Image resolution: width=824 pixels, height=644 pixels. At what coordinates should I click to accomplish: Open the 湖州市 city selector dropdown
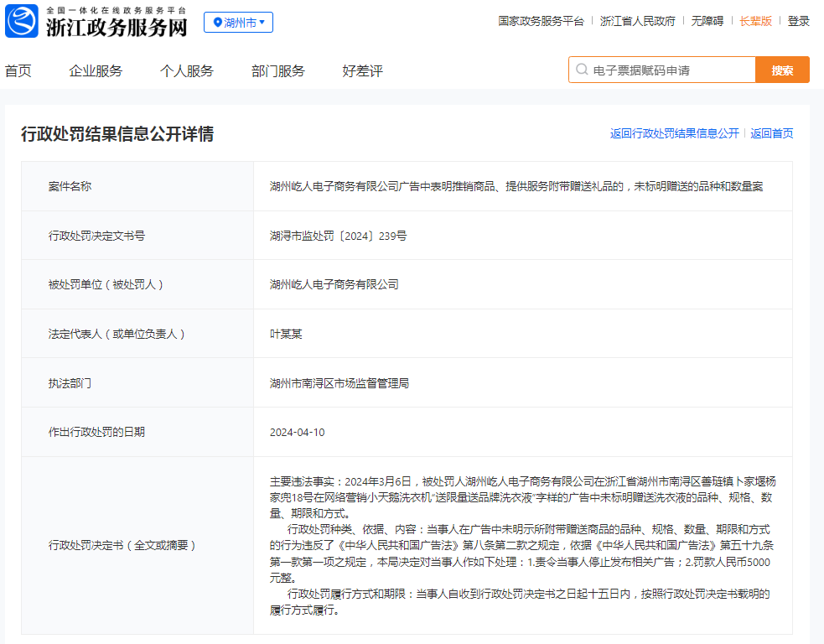[x=239, y=23]
